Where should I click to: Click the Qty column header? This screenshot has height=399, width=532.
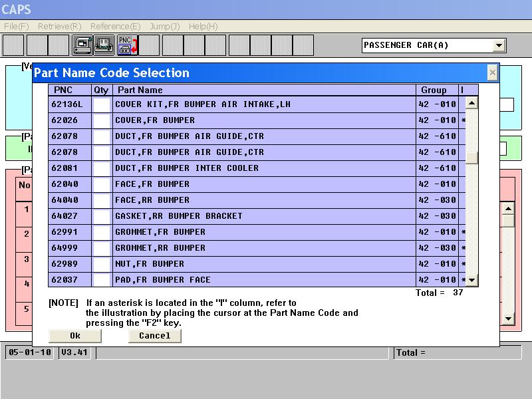point(102,90)
